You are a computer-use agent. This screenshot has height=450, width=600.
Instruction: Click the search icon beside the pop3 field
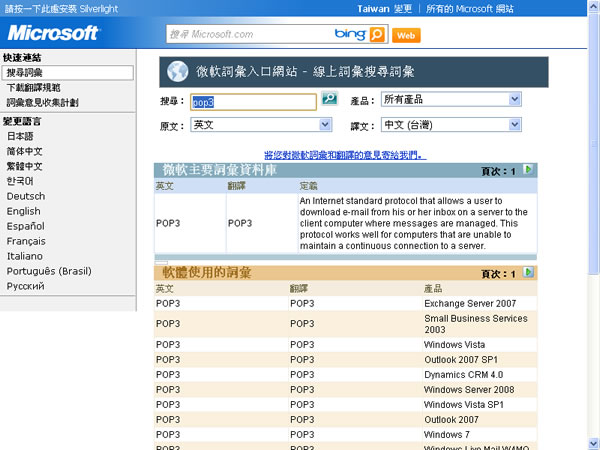point(330,100)
